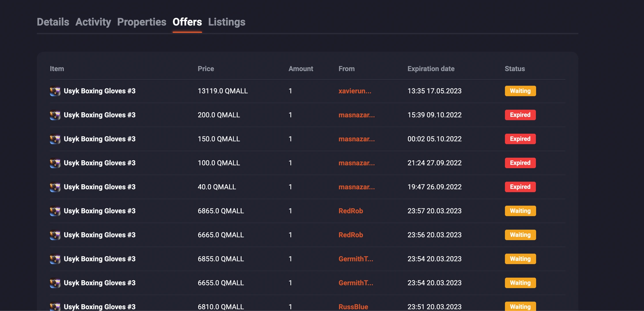Open GermithT... profile in 6855.0 QMALL row
The width and height of the screenshot is (644, 311).
[x=356, y=259]
